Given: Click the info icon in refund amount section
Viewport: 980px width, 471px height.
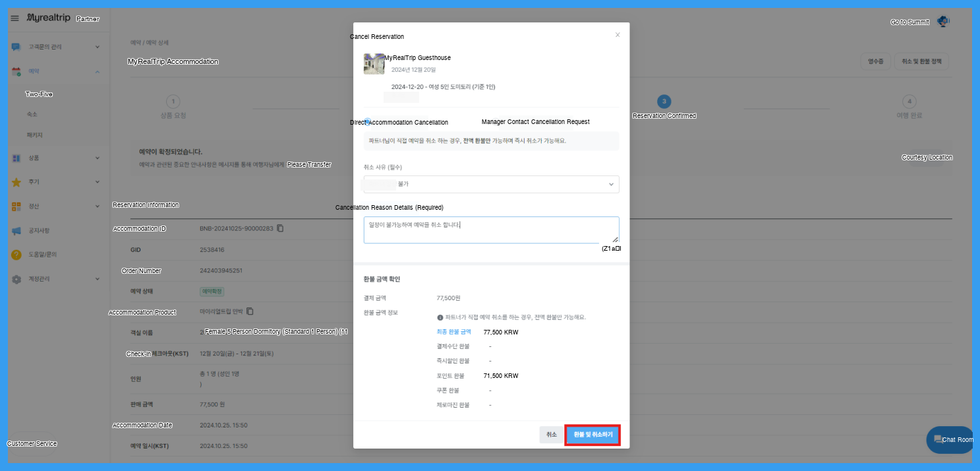Looking at the screenshot, I should pyautogui.click(x=440, y=317).
